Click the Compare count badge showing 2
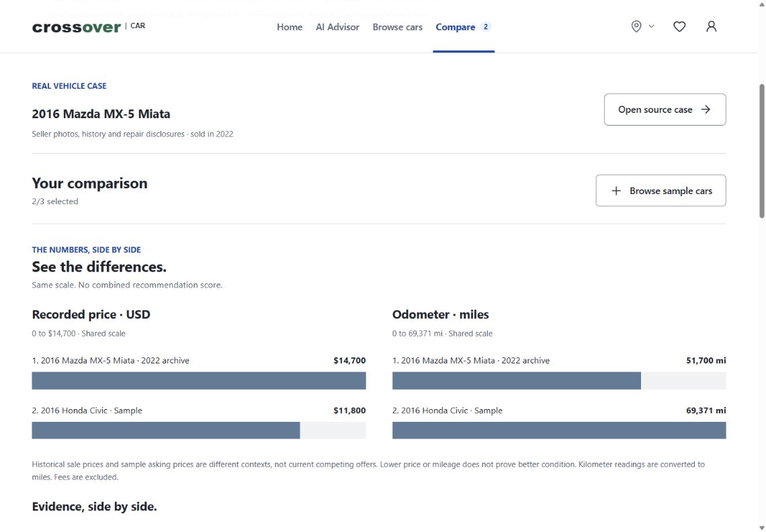766x532 pixels. tap(486, 27)
